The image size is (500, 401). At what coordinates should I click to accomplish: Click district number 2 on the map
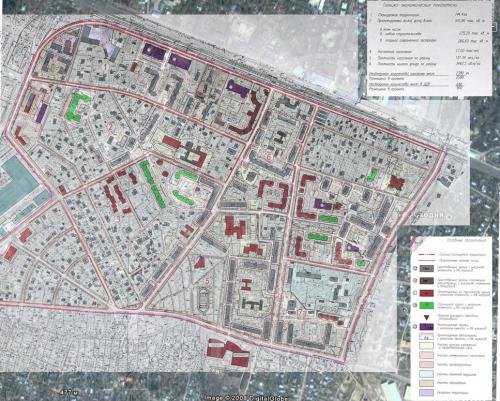tap(111, 126)
